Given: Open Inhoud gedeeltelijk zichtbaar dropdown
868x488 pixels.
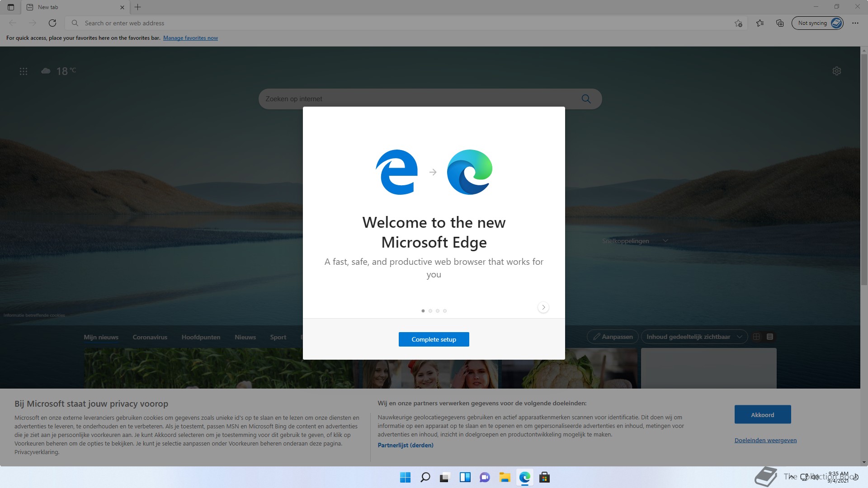Looking at the screenshot, I should (x=694, y=337).
